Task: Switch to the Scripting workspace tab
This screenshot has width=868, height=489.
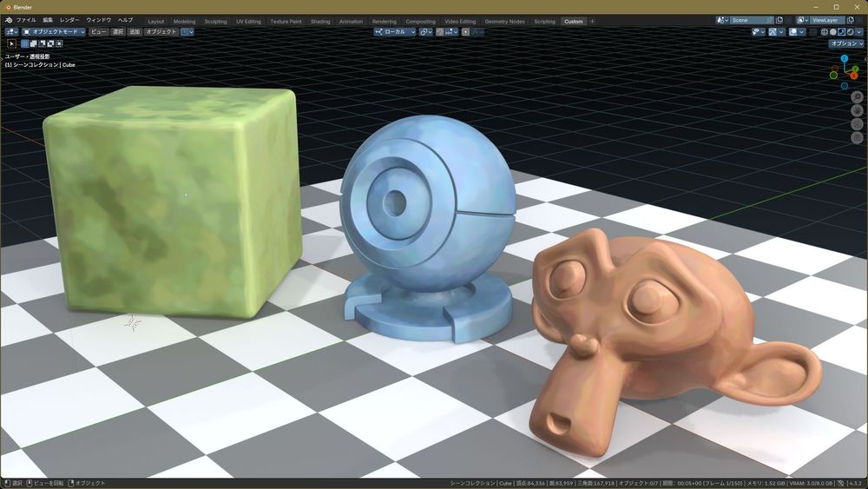Action: (x=544, y=22)
